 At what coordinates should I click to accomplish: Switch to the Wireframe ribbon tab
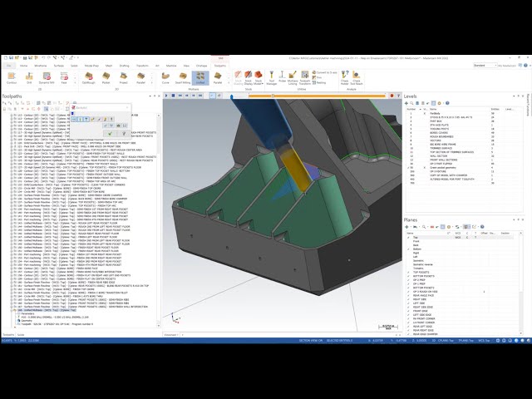point(41,66)
